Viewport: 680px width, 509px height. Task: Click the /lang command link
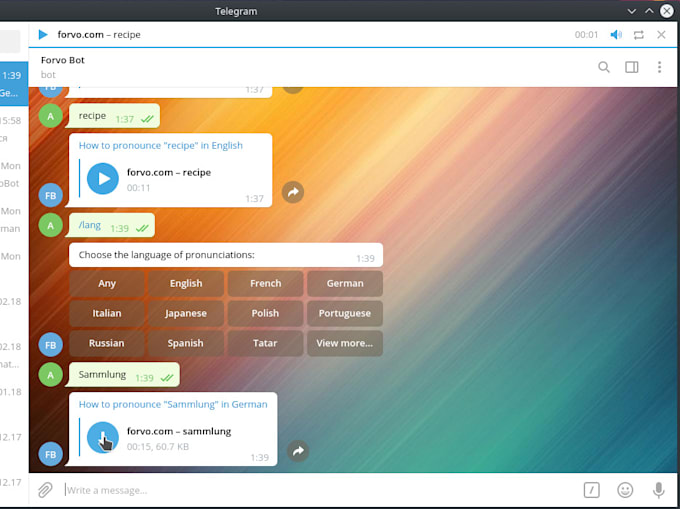[x=90, y=225]
